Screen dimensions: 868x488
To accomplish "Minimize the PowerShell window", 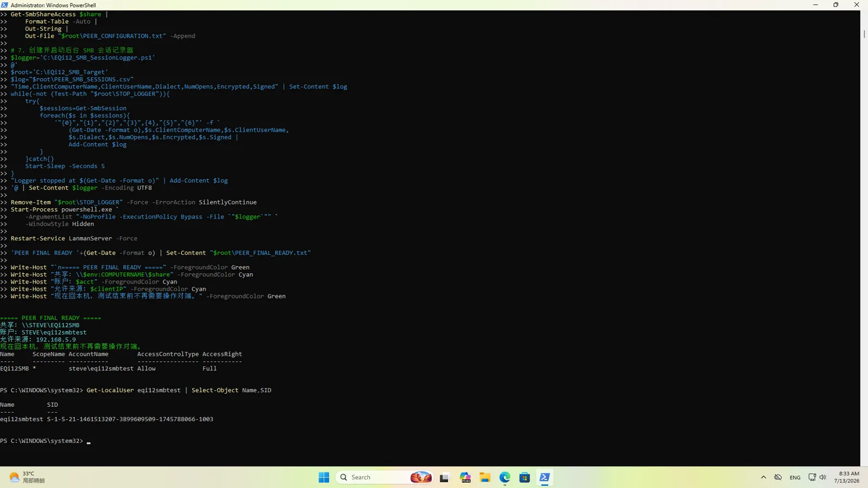I will (815, 5).
